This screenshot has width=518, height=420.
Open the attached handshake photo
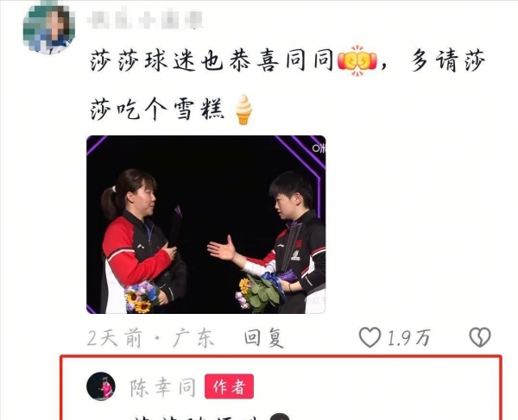pyautogui.click(x=206, y=224)
